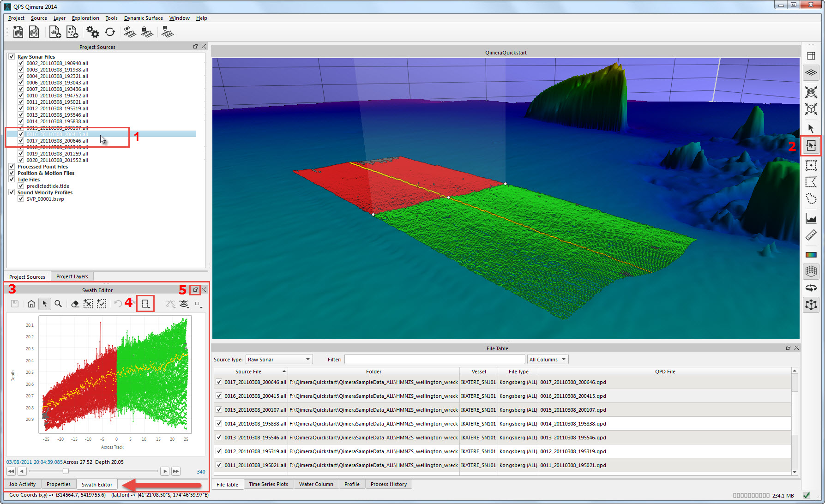
Task: Click the Filter text field
Action: [434, 360]
